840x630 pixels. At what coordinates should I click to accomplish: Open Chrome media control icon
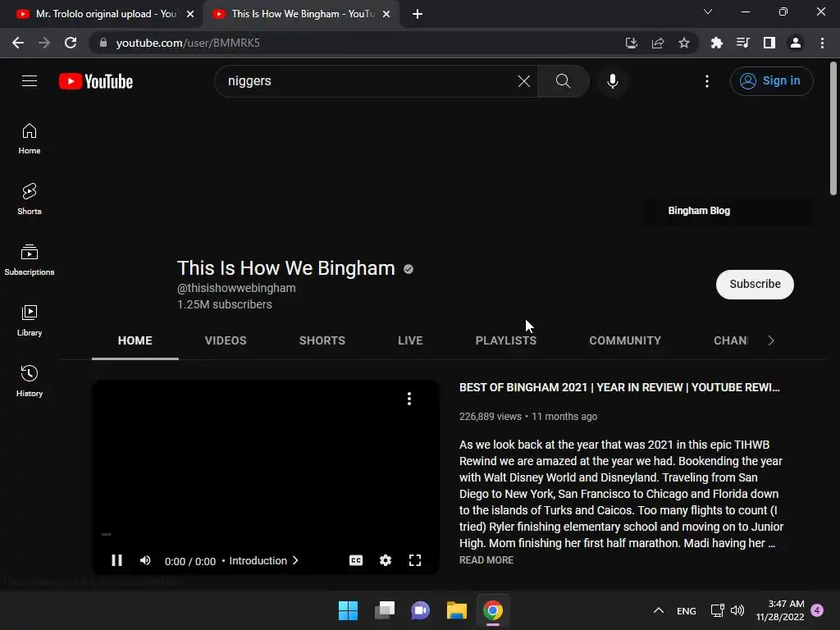[743, 43]
